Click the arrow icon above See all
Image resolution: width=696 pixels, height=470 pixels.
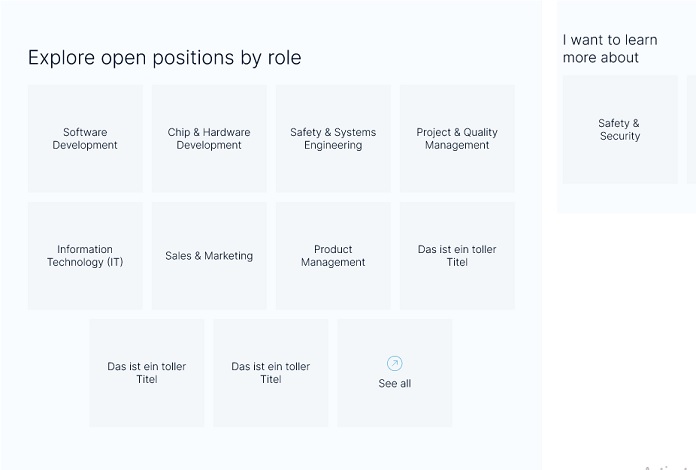pos(395,364)
